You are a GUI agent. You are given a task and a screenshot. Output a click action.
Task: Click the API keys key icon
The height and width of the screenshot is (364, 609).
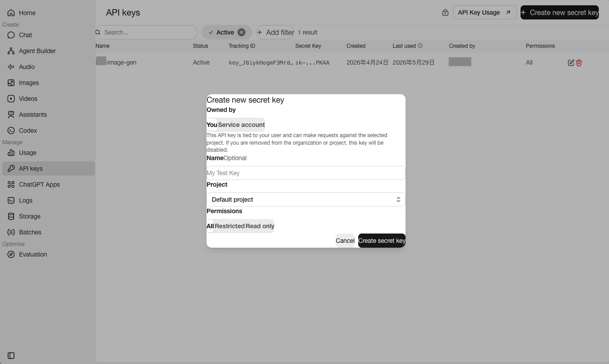(11, 169)
